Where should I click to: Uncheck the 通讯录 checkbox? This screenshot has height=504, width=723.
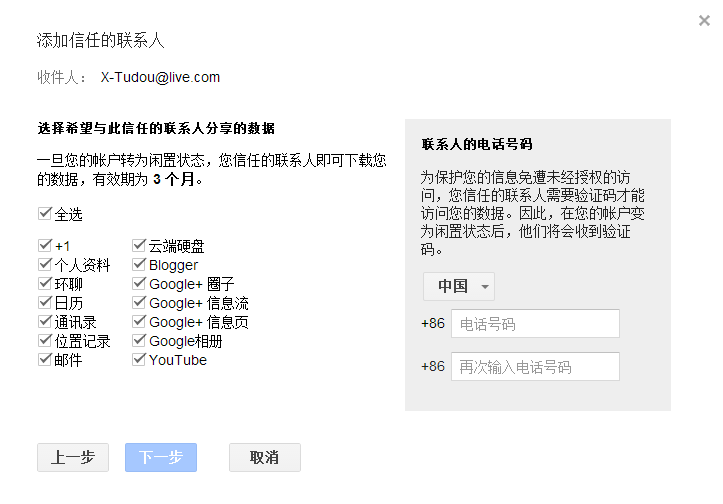click(44, 322)
